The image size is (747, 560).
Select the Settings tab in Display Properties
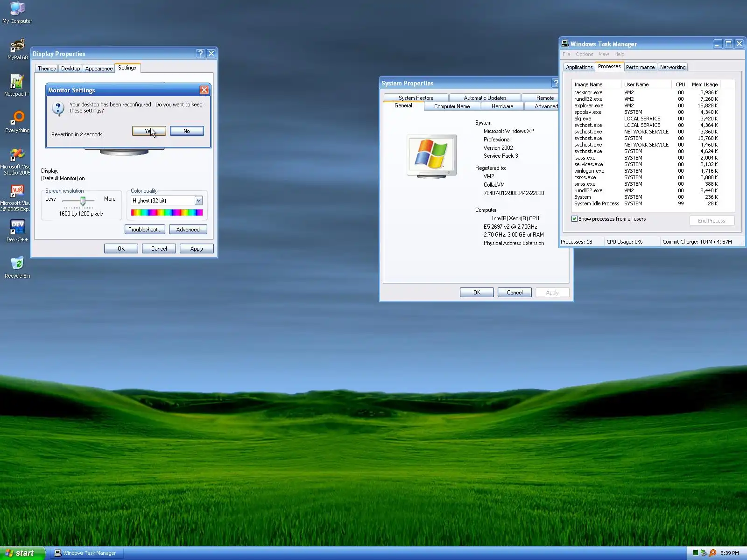(127, 68)
